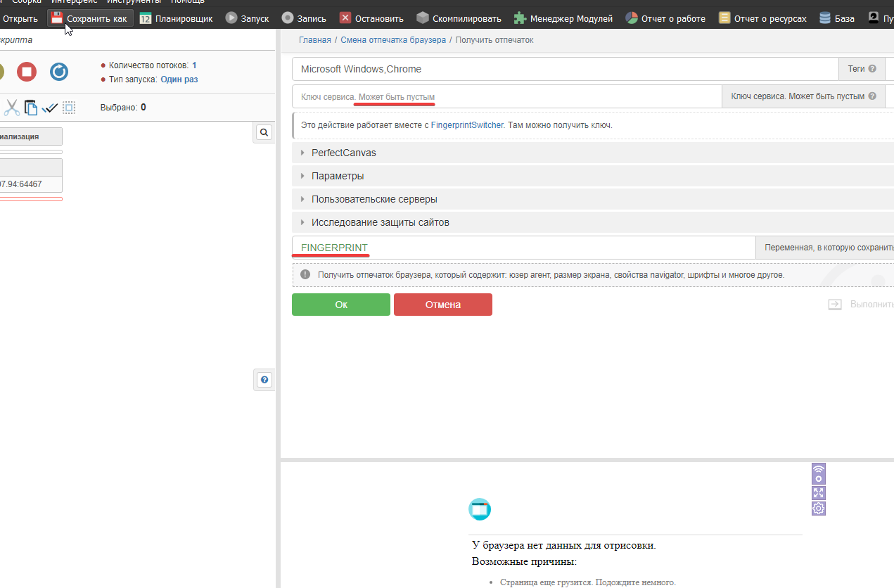Viewport: 894px width, 588px height.
Task: Click the dotted-square selection icon
Action: [x=69, y=108]
